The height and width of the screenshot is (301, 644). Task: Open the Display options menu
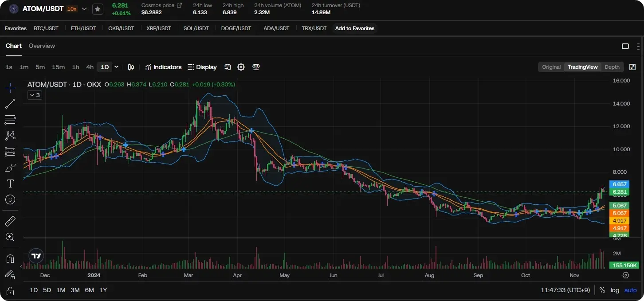(202, 67)
